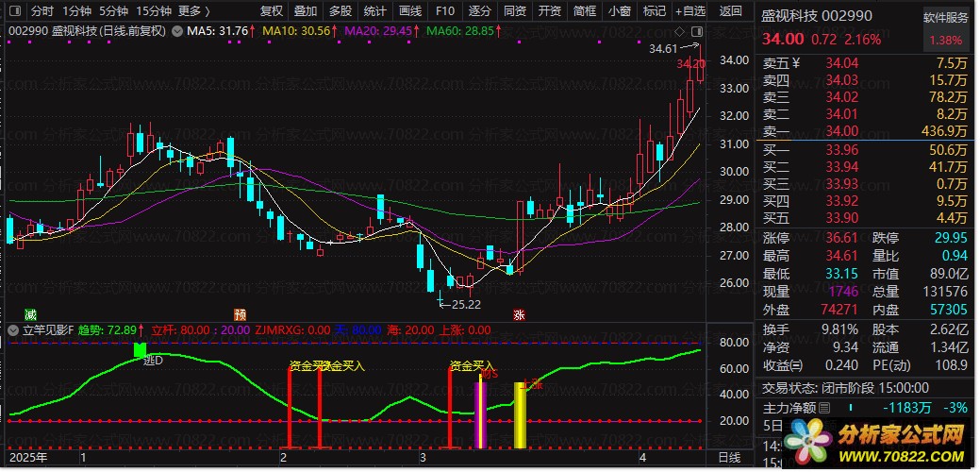Screen dimensions: 980x472
Task: Click the green 减 event marker
Action: (x=30, y=314)
